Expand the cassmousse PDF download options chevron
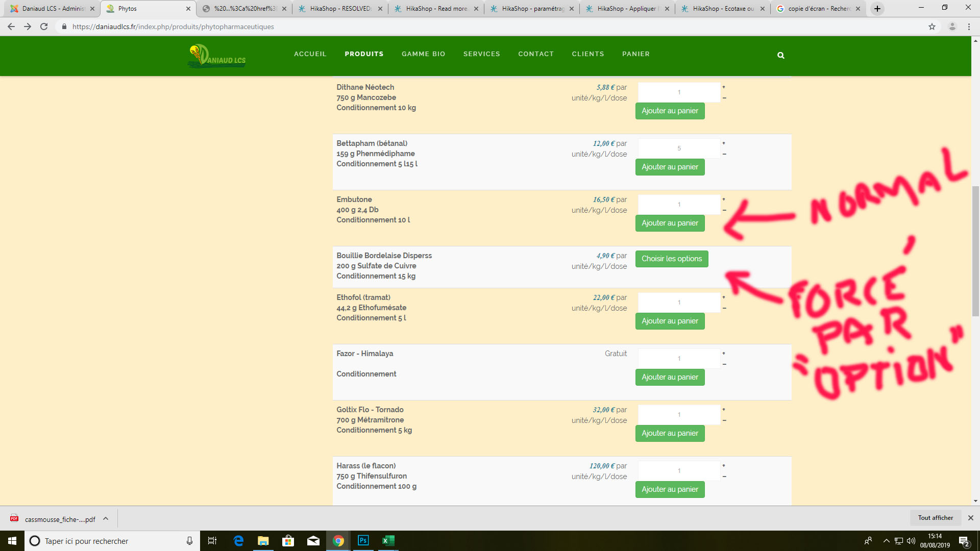This screenshot has height=551, width=980. [106, 519]
